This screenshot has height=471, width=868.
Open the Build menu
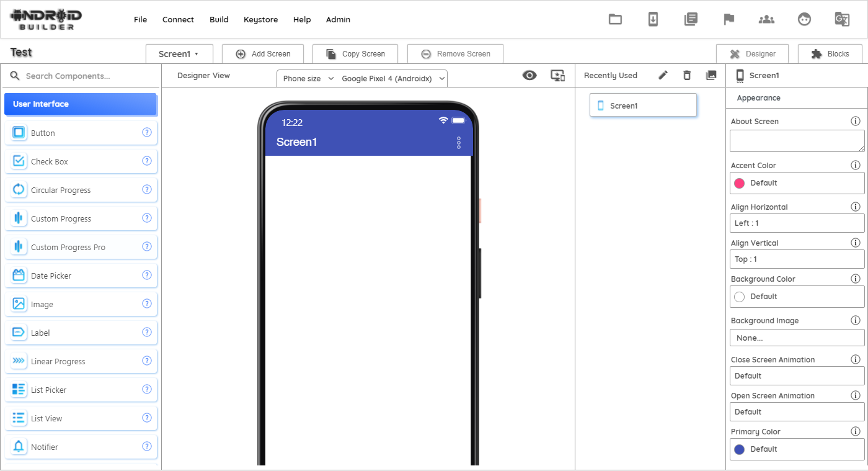pos(219,19)
